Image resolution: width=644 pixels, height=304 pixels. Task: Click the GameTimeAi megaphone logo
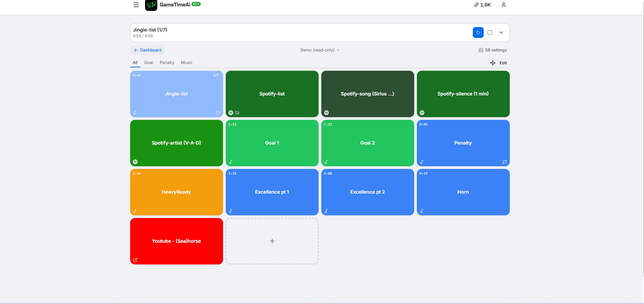pyautogui.click(x=151, y=5)
